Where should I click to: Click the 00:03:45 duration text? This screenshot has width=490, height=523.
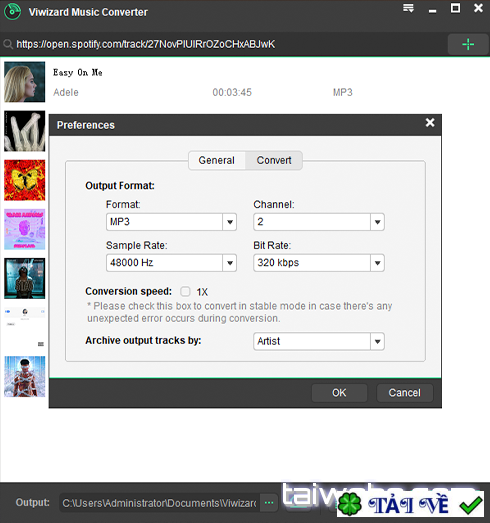point(232,92)
